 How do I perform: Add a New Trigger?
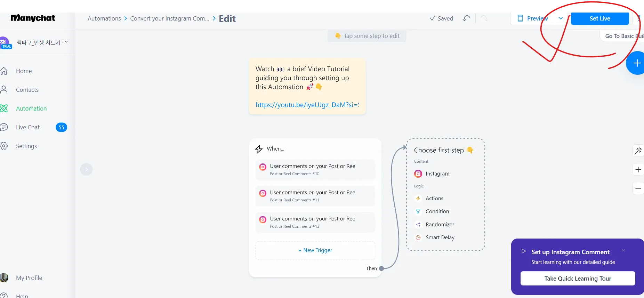pyautogui.click(x=315, y=250)
